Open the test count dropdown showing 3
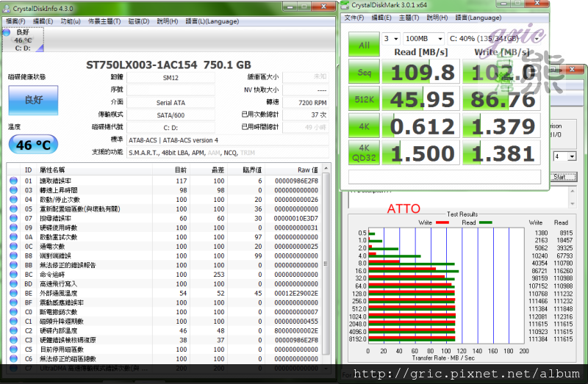 tap(391, 39)
